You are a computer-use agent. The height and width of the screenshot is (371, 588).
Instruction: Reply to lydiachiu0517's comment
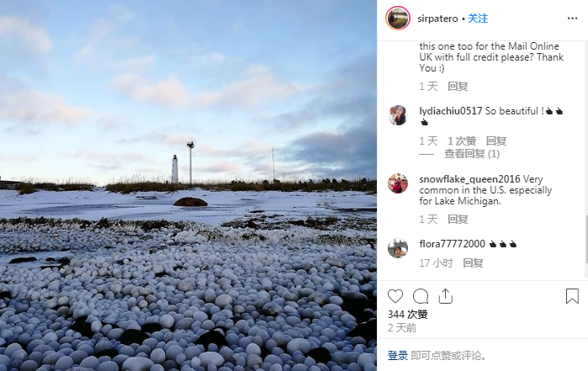pos(496,141)
